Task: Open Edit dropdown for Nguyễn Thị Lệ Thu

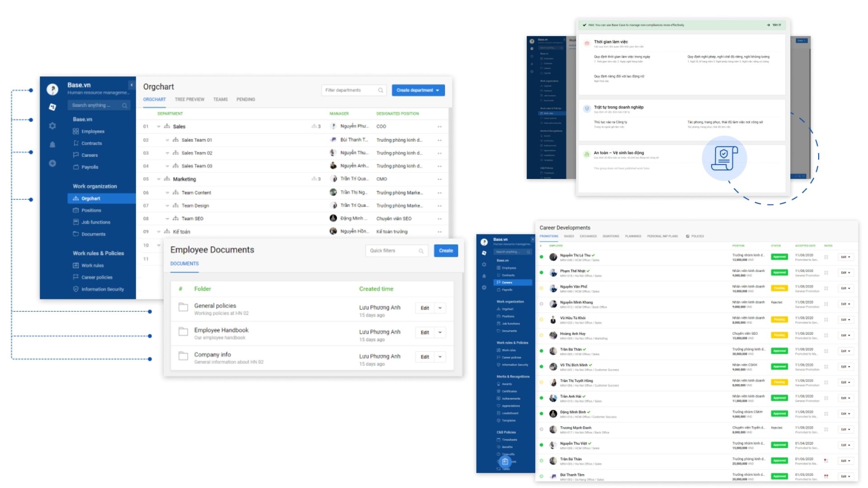Action: pos(845,257)
